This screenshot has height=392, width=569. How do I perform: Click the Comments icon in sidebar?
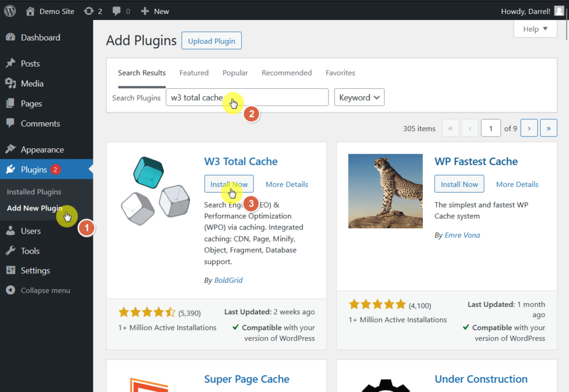[11, 123]
